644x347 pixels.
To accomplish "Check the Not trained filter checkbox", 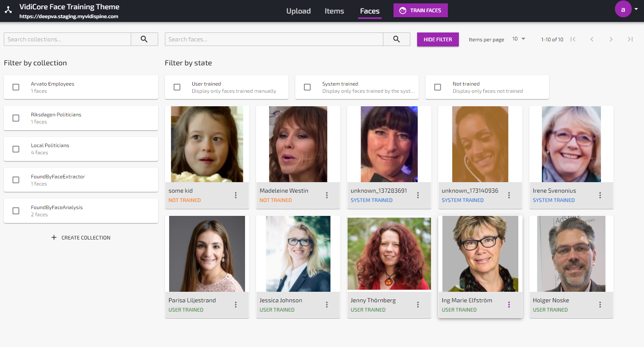I will (437, 87).
